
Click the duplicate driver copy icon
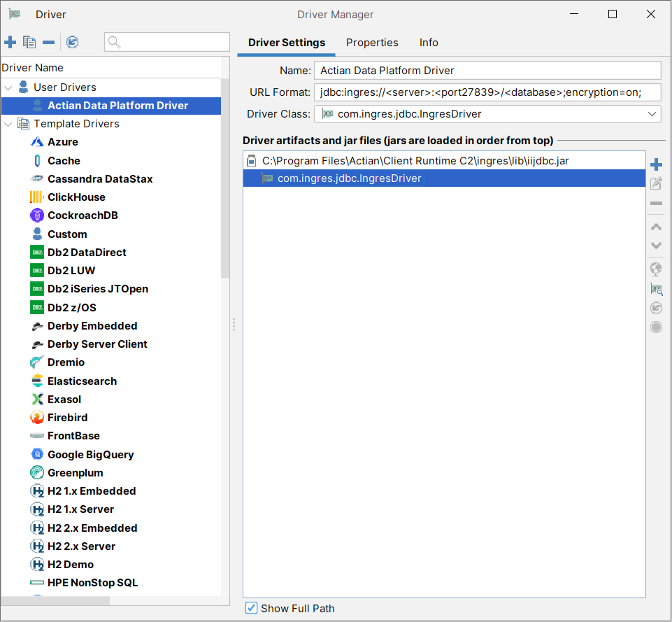coord(29,43)
